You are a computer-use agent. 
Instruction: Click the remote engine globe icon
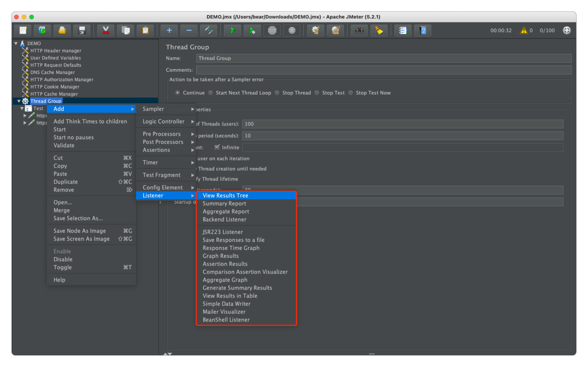click(x=567, y=30)
